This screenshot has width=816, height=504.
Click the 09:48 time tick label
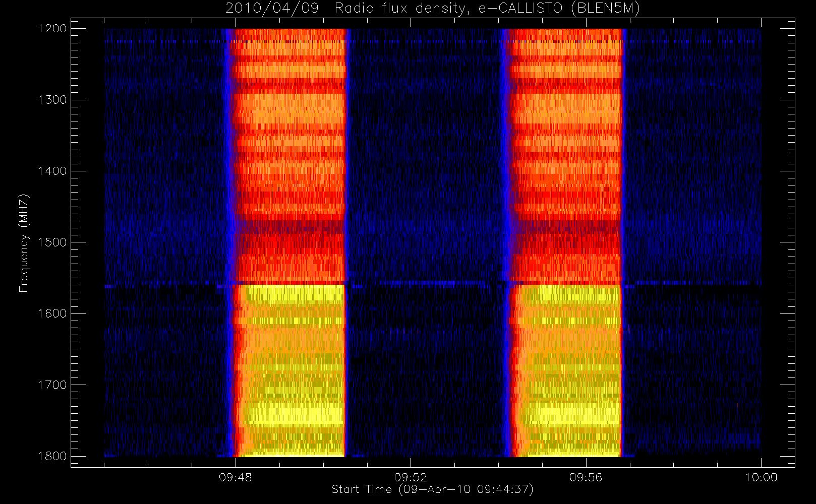236,477
